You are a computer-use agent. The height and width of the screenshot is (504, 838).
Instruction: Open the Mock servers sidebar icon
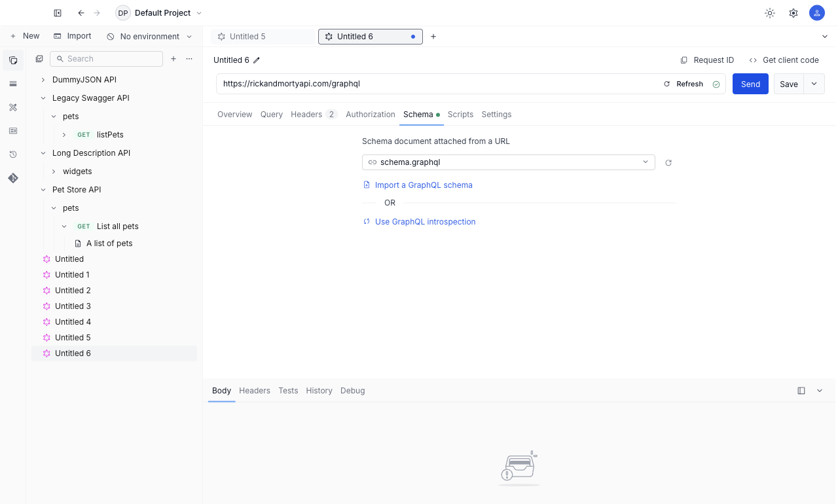pyautogui.click(x=13, y=131)
